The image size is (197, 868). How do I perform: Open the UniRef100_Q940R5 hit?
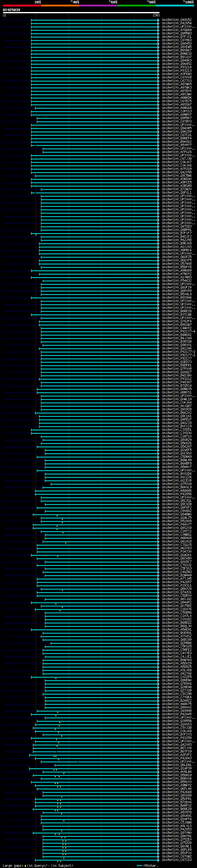pos(177,128)
